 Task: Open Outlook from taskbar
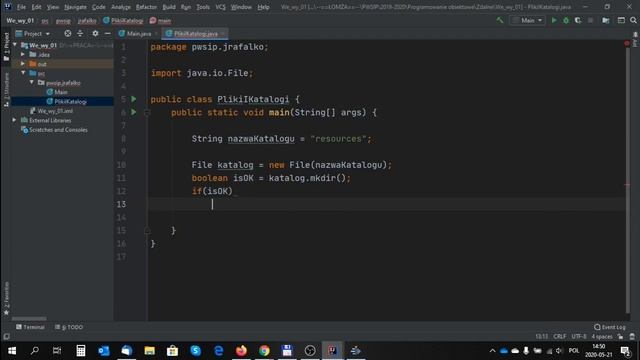click(x=104, y=351)
